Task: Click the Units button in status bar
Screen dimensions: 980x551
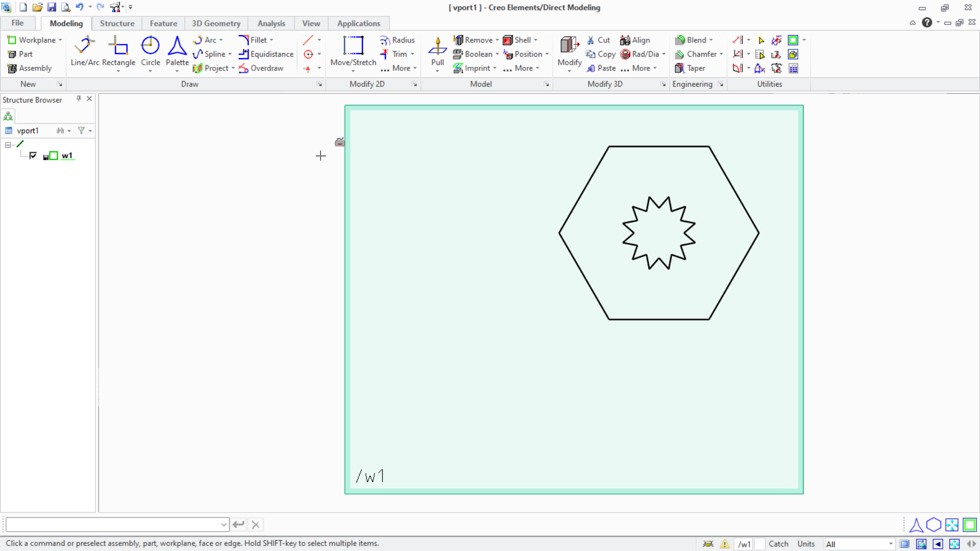Action: 806,544
